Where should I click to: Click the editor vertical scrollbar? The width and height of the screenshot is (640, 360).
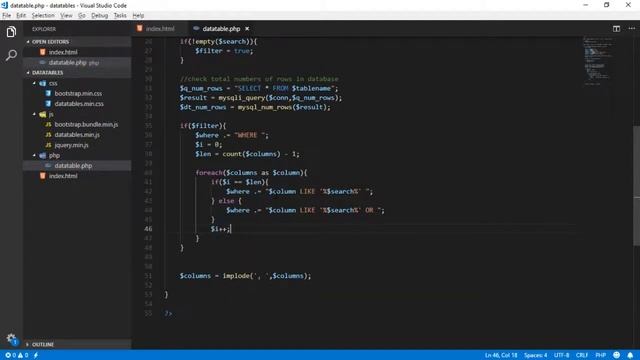tap(636, 185)
